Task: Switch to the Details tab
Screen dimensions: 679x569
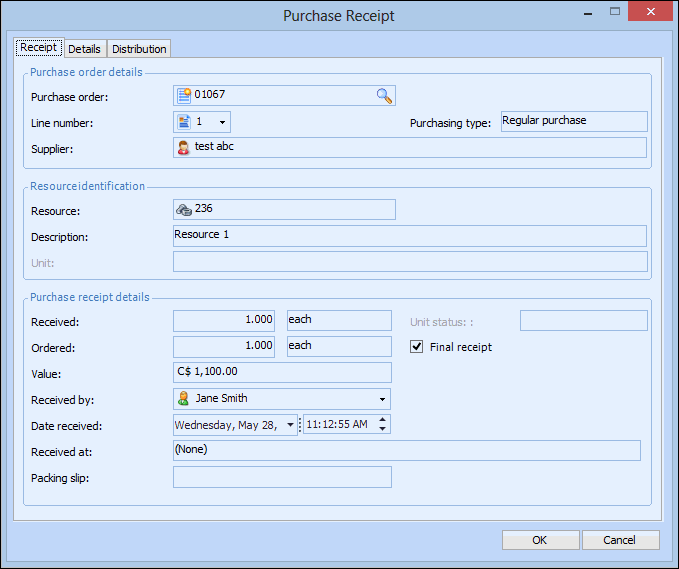Action: click(x=84, y=49)
